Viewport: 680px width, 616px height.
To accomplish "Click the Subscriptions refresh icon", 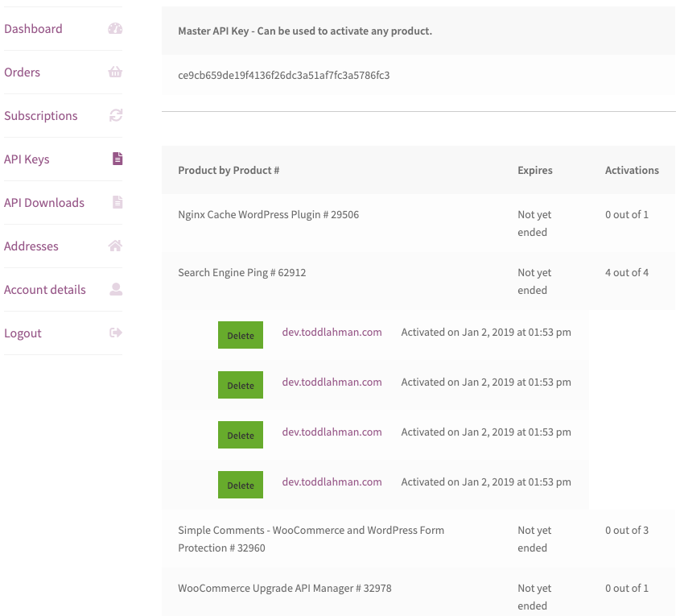I will [x=115, y=115].
